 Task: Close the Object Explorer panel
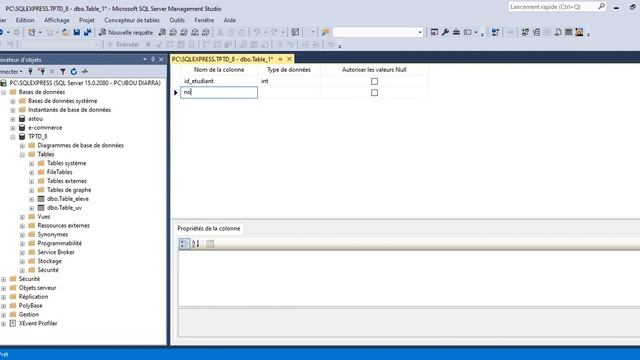pos(161,60)
